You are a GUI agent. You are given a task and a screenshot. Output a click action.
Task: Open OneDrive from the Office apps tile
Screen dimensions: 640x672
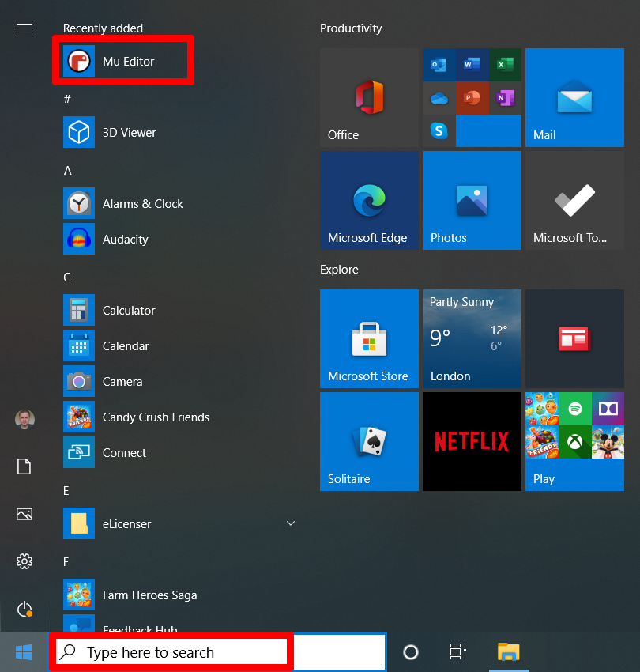[439, 98]
